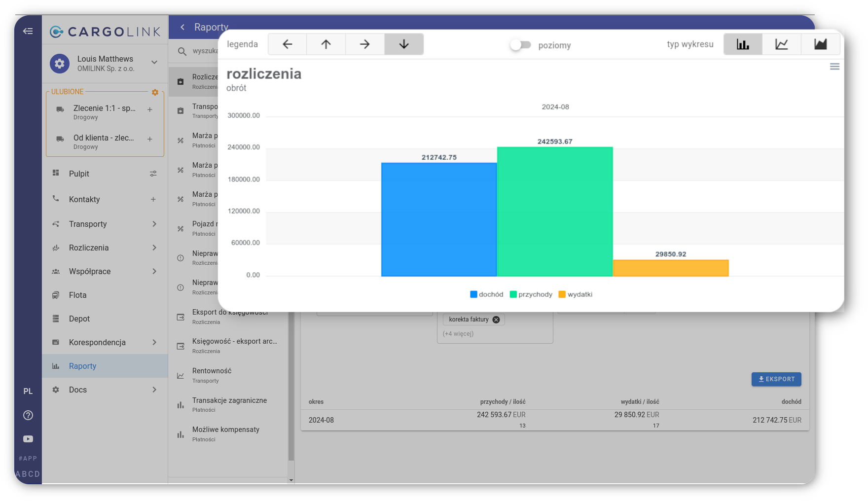Switch to area chart type
Image resolution: width=868 pixels, height=501 pixels.
[x=820, y=44]
